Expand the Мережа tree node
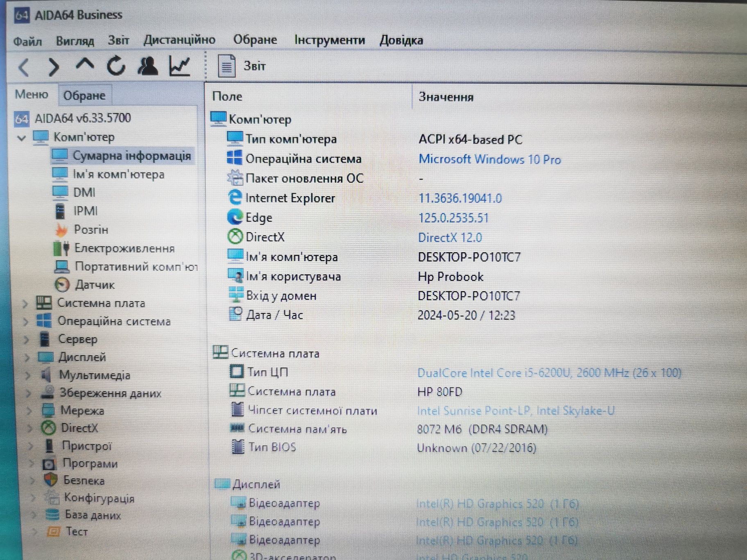Viewport: 747px width, 560px height. click(x=29, y=411)
